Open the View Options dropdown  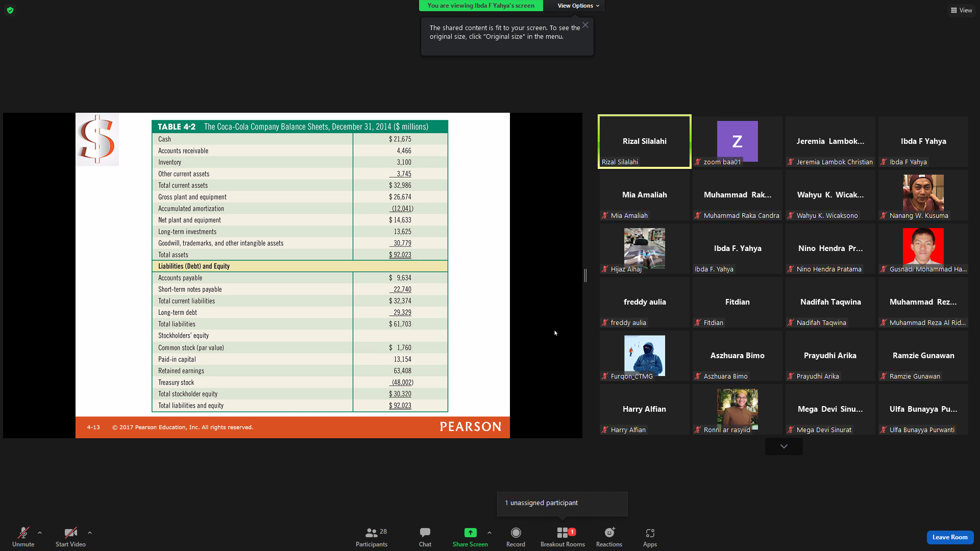click(578, 6)
